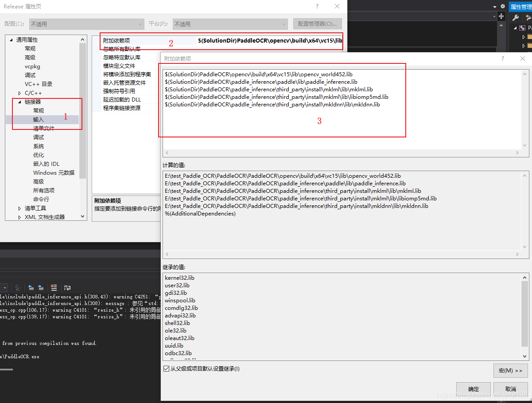Select 常规 under 链接器
Image resolution: width=532 pixels, height=403 pixels.
pos(39,111)
